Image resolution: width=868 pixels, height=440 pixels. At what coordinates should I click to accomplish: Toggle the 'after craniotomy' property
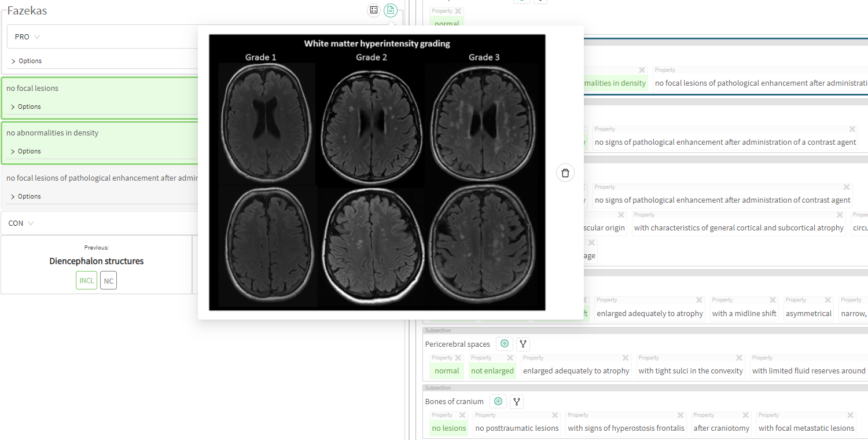click(x=721, y=428)
